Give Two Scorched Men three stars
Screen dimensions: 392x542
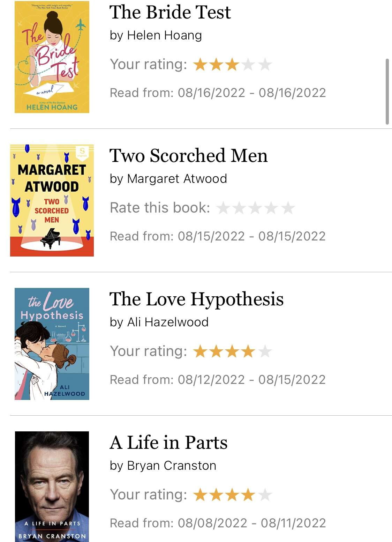click(256, 208)
